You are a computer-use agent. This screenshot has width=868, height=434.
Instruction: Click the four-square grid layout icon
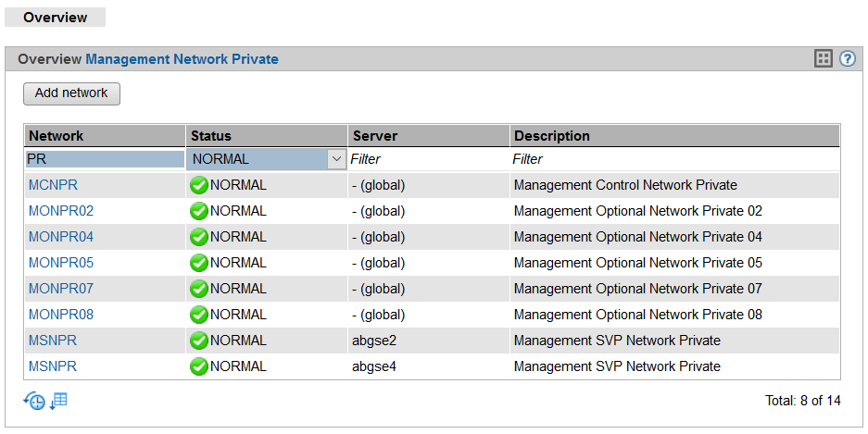point(823,59)
